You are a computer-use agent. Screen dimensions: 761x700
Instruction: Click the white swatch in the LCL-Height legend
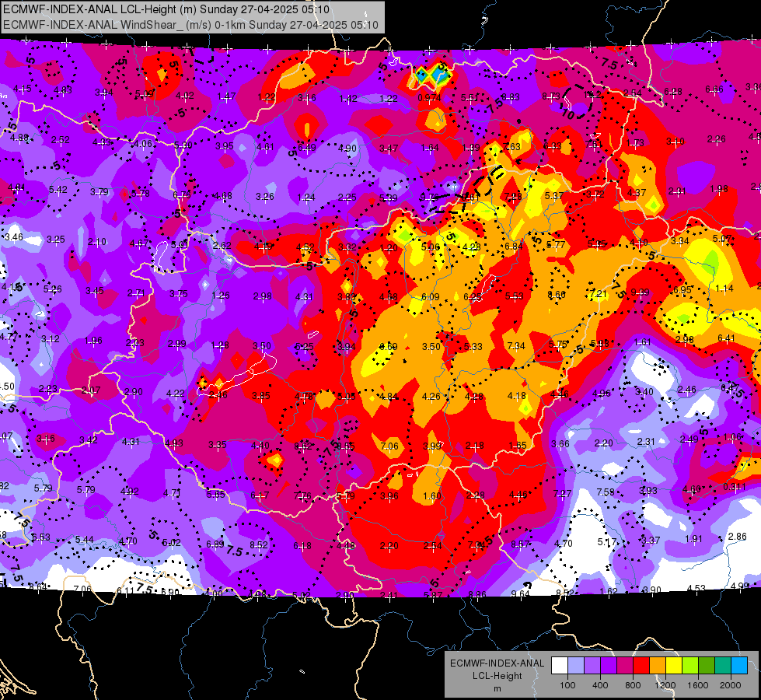pyautogui.click(x=559, y=666)
